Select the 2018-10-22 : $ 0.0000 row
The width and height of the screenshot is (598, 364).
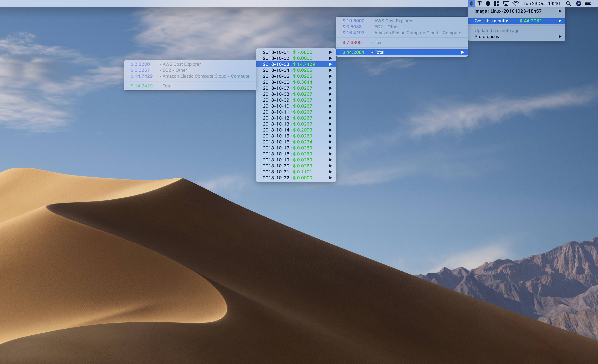coord(296,178)
